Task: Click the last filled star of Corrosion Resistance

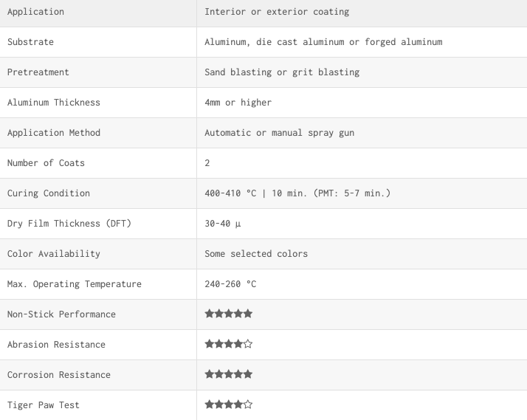Action: [x=248, y=374]
